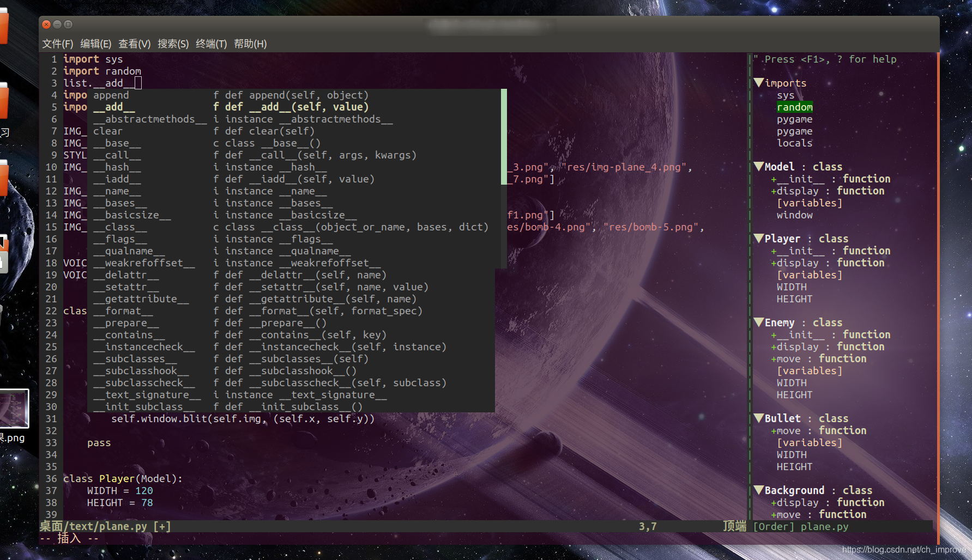The width and height of the screenshot is (972, 560).
Task: Collapse the Background class node
Action: [x=758, y=490]
